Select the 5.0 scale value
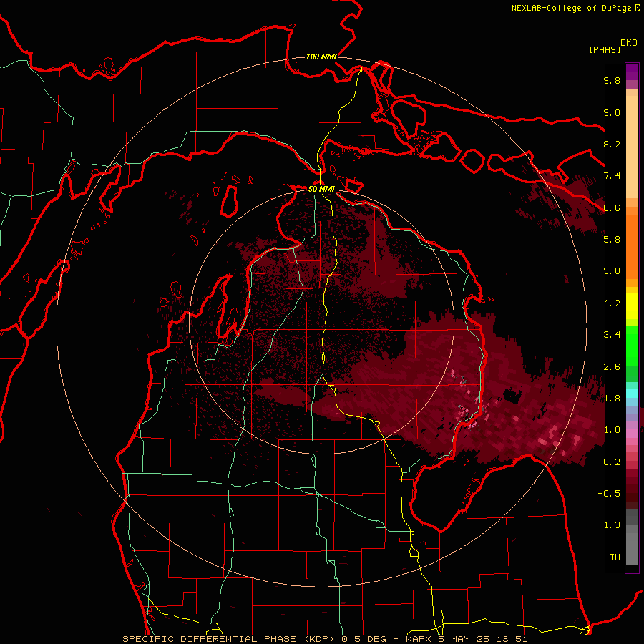 click(x=612, y=271)
